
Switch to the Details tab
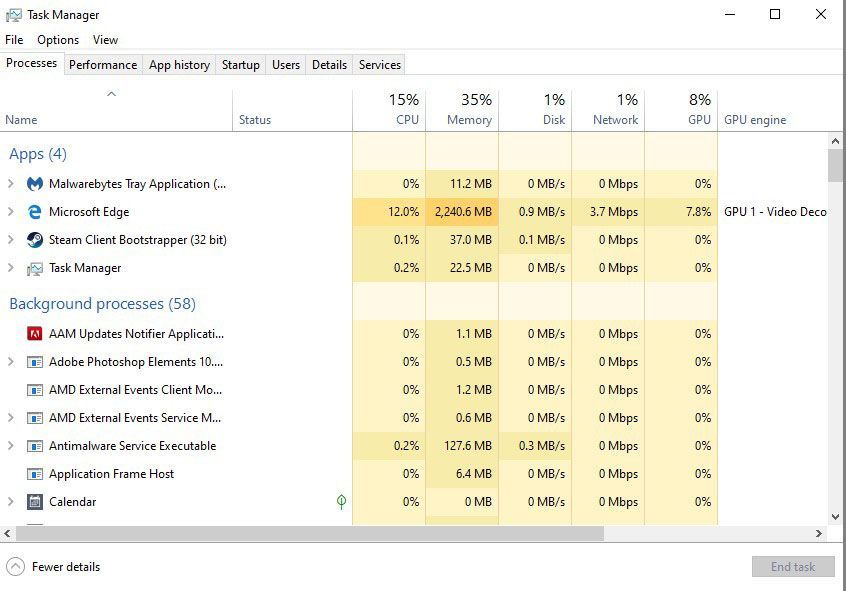[x=329, y=65]
